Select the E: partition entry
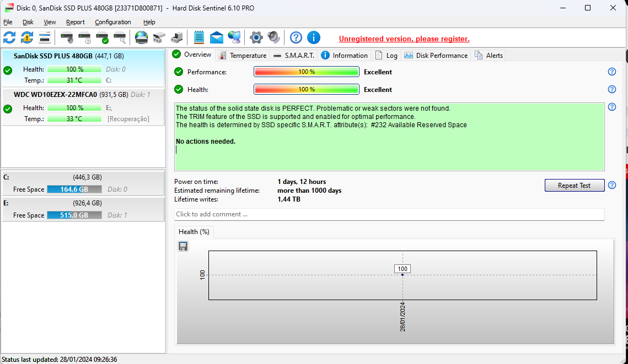The height and width of the screenshot is (364, 628). (83, 209)
